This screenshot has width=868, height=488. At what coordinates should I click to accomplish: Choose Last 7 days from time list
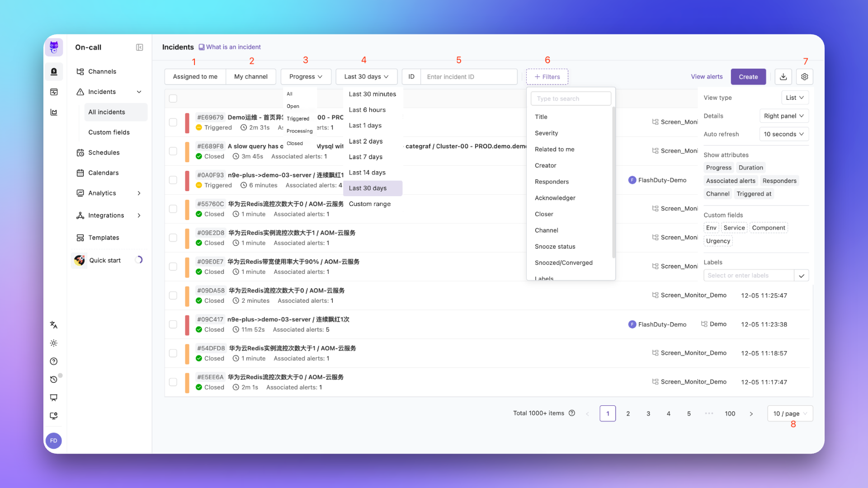coord(365,157)
